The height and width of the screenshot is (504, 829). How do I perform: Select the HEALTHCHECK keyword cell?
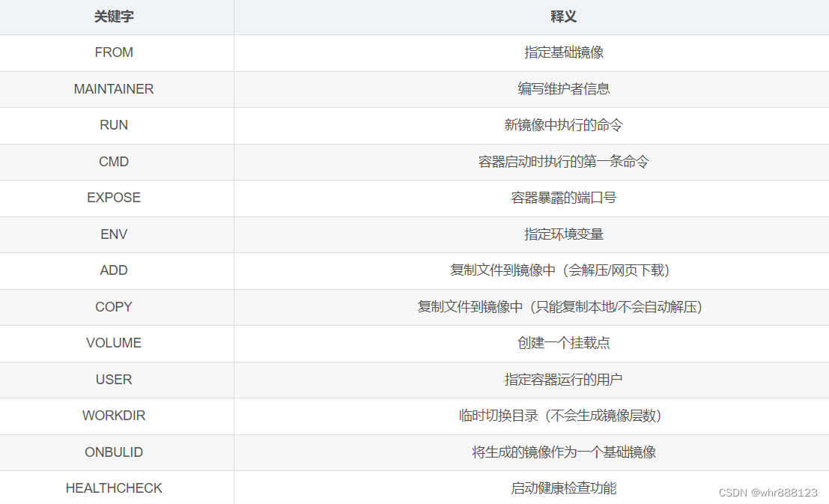point(114,488)
